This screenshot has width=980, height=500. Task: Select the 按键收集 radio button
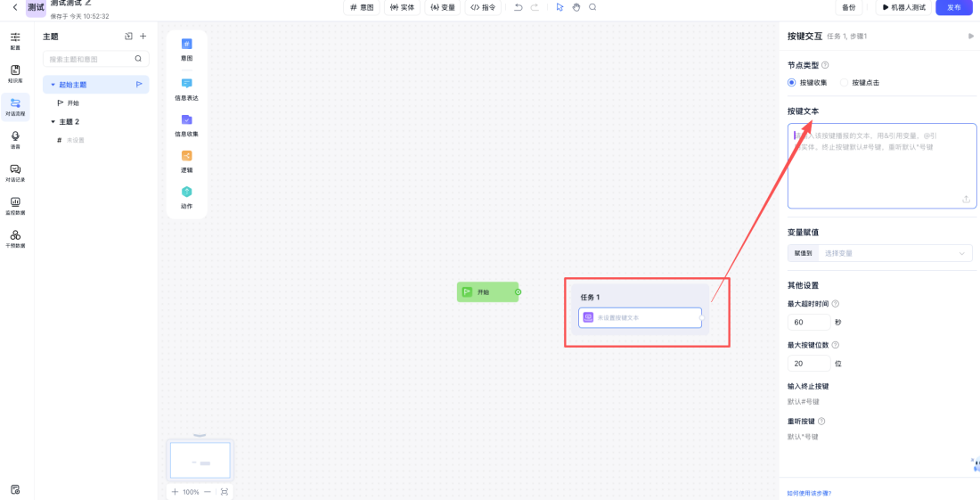tap(791, 83)
